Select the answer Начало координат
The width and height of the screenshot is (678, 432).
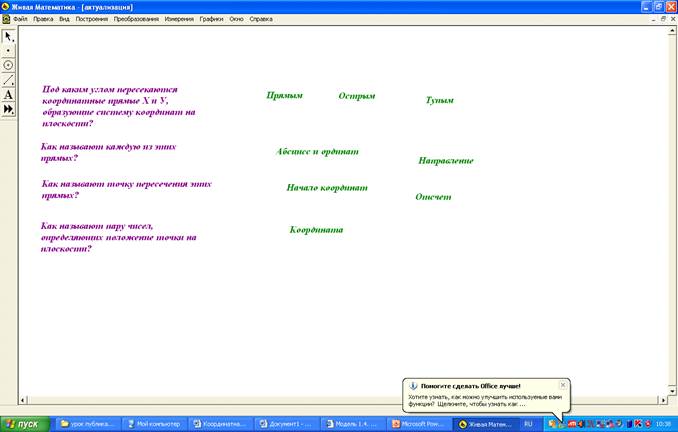[327, 188]
